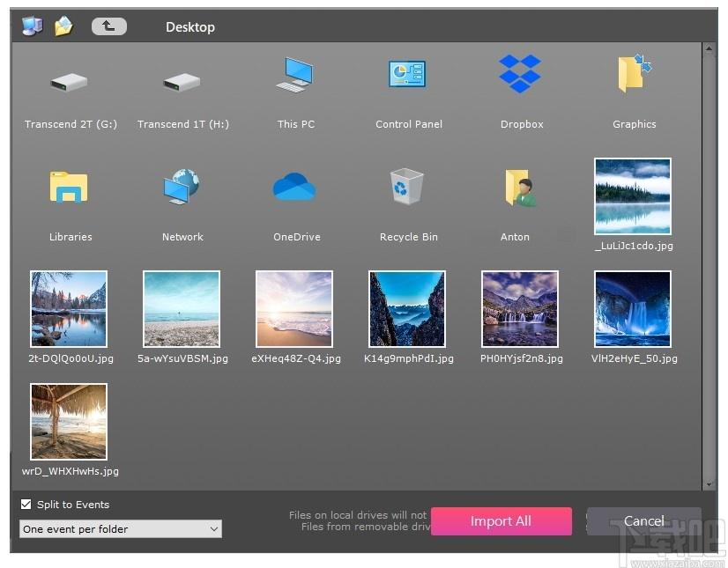Click the _LuLiJc1cdo.jpg file name
The image size is (728, 568).
coord(635,246)
